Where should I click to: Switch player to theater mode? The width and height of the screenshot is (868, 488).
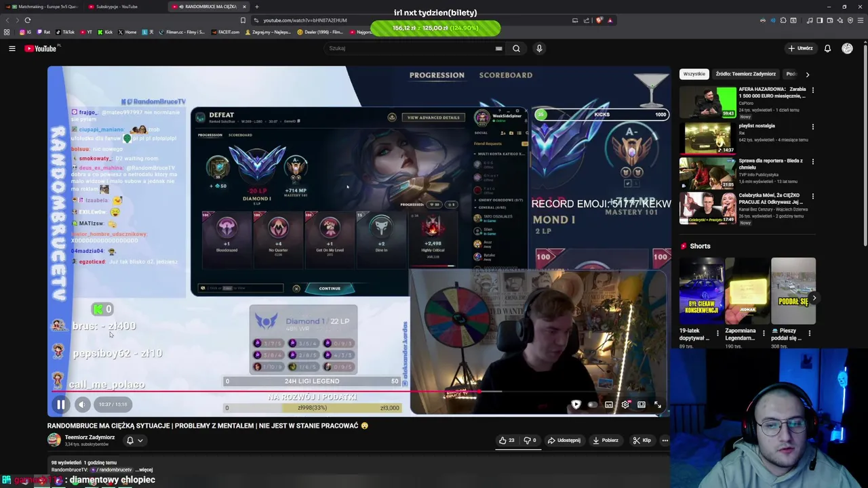(641, 405)
